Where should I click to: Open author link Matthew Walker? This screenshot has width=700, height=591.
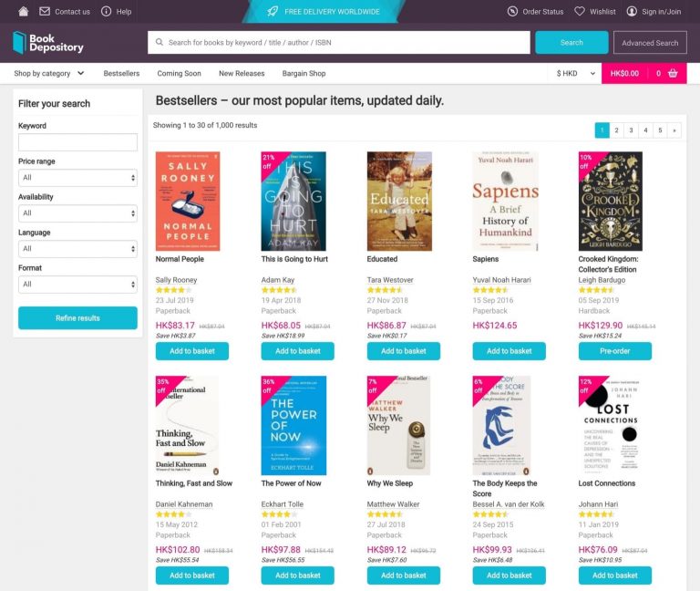tap(394, 504)
